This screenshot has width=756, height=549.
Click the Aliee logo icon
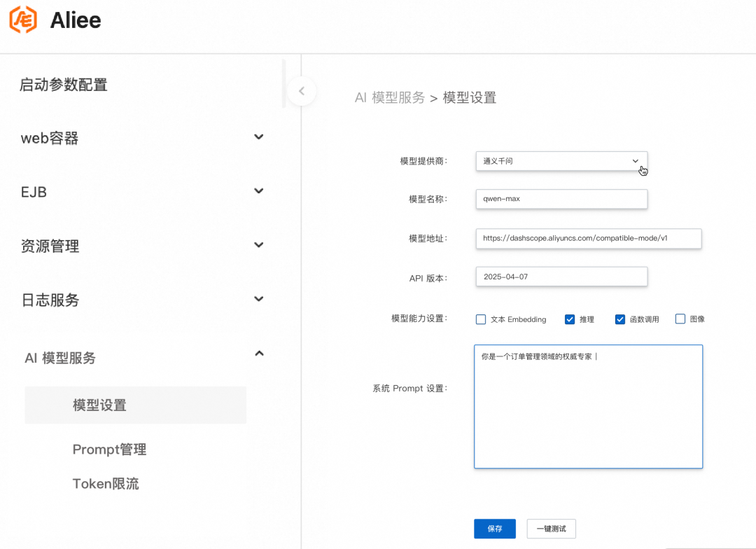point(22,20)
